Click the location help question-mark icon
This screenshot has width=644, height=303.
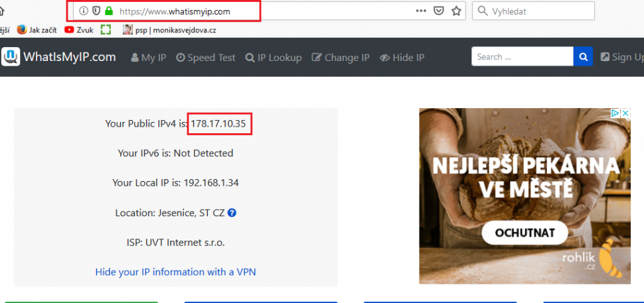[x=232, y=213]
